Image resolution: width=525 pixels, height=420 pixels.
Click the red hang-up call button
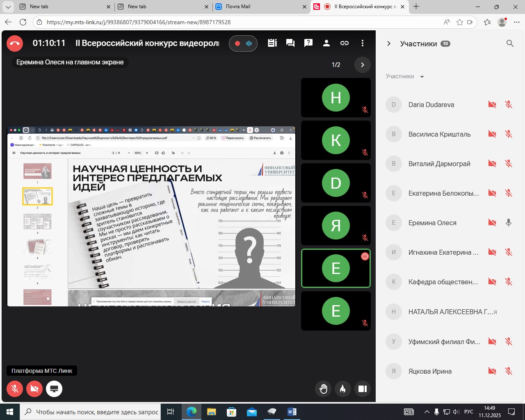(x=15, y=43)
